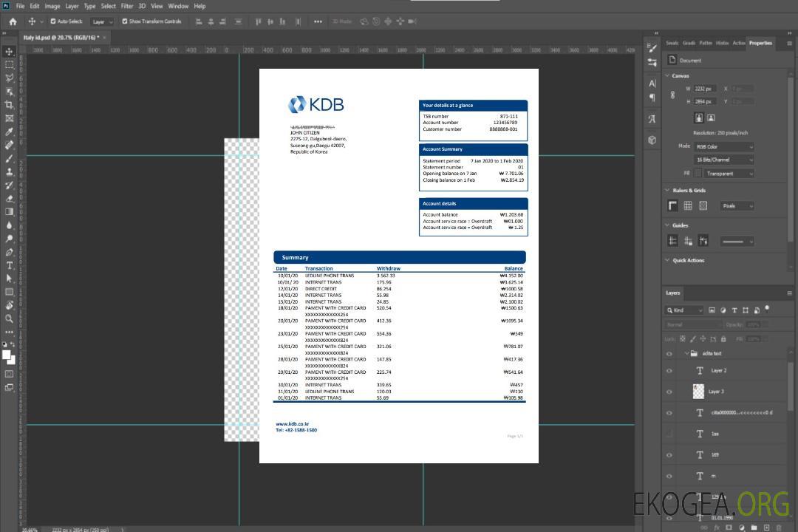Collapse the Rulers & Grids section
Screen dimensions: 798x532
point(667,190)
